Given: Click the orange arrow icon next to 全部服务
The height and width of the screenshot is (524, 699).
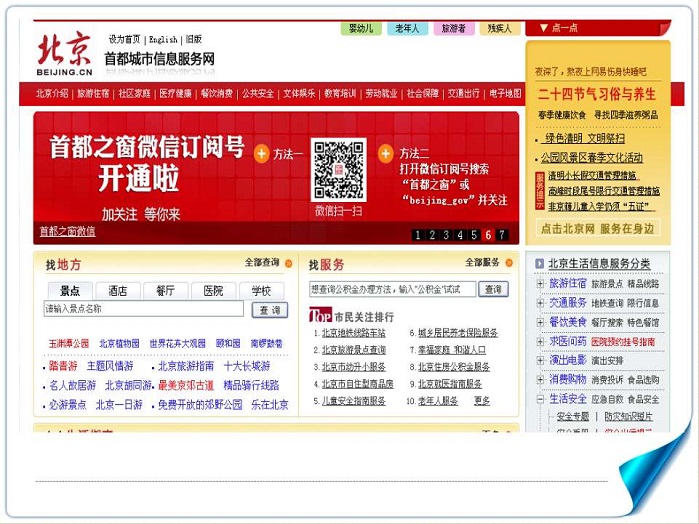Looking at the screenshot, I should tap(509, 263).
